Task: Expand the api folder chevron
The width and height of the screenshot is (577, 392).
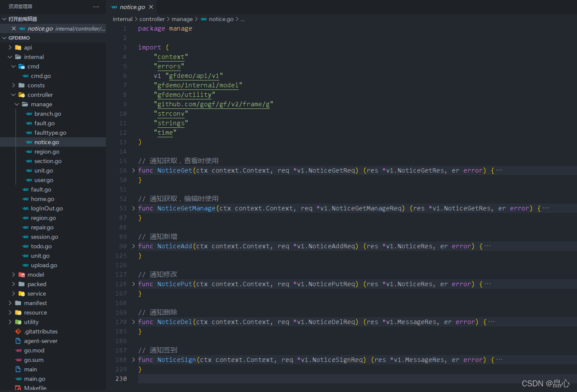Action: tap(10, 47)
